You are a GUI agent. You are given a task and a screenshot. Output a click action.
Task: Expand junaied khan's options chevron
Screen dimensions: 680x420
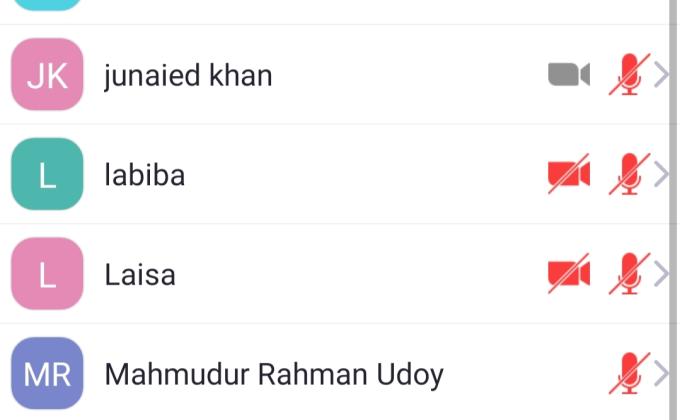coord(660,75)
